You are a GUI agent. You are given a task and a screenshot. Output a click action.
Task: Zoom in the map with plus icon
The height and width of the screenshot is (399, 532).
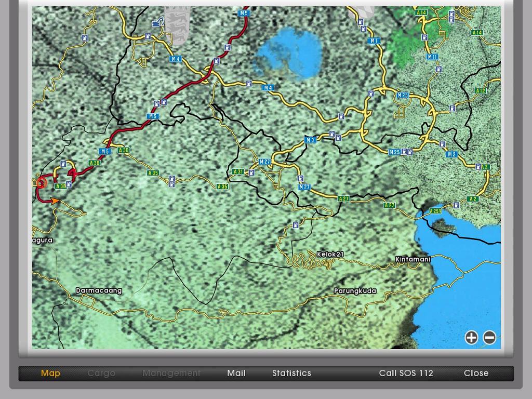(x=471, y=338)
